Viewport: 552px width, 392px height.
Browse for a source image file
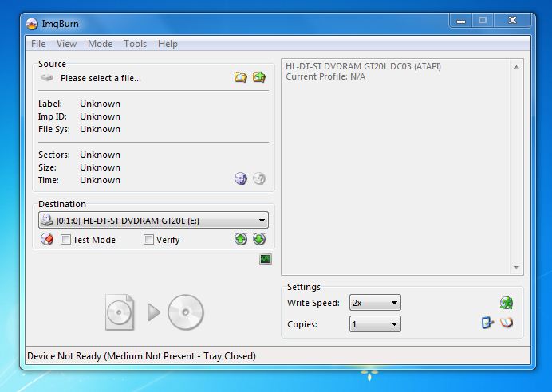(x=241, y=77)
